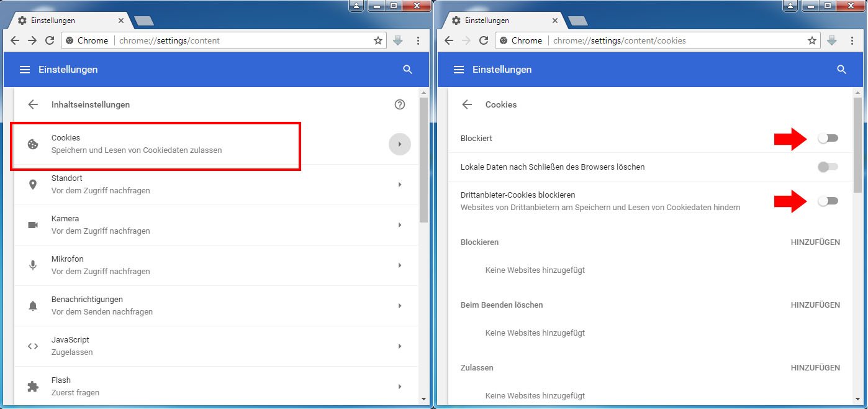Click the left window's vertical scrollbar thumb

[424, 160]
